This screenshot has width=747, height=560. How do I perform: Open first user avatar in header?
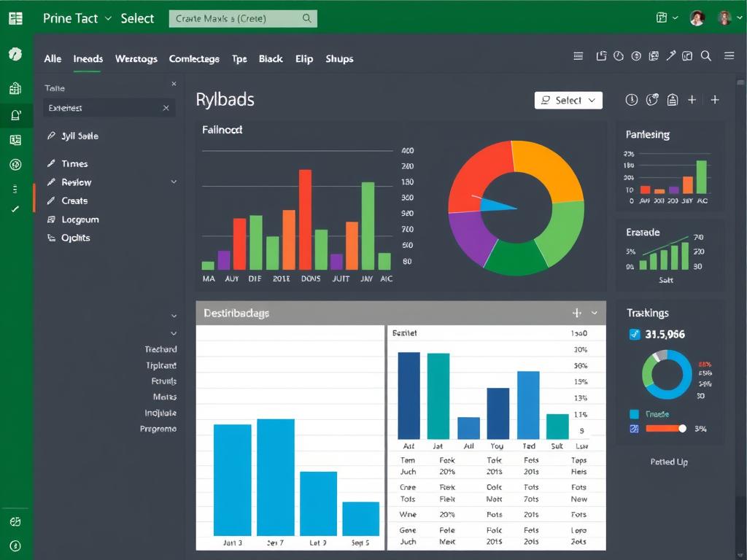coord(697,18)
